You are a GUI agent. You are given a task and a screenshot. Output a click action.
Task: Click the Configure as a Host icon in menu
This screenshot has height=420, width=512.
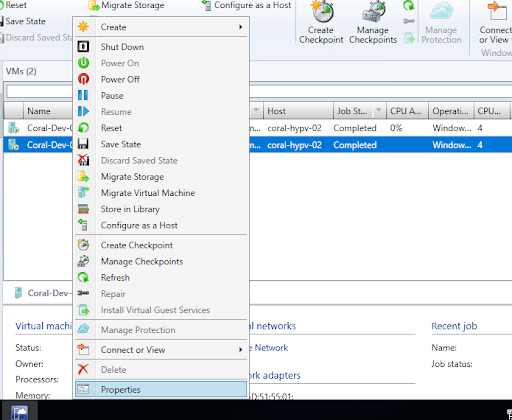(x=83, y=225)
